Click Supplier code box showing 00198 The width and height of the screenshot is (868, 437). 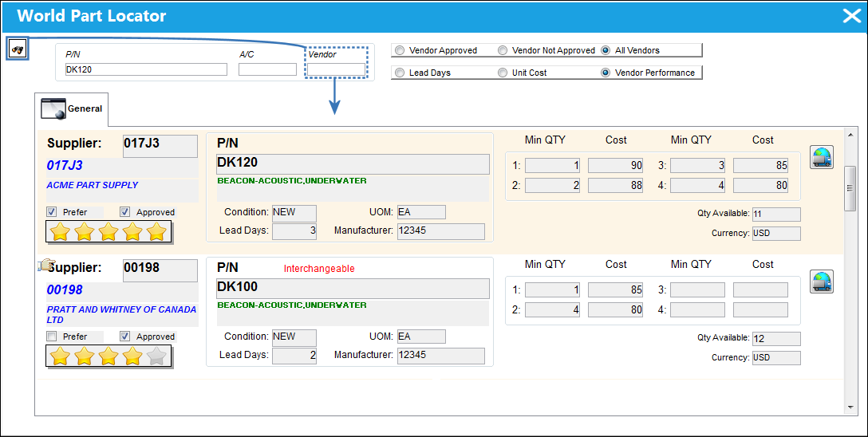click(x=160, y=270)
